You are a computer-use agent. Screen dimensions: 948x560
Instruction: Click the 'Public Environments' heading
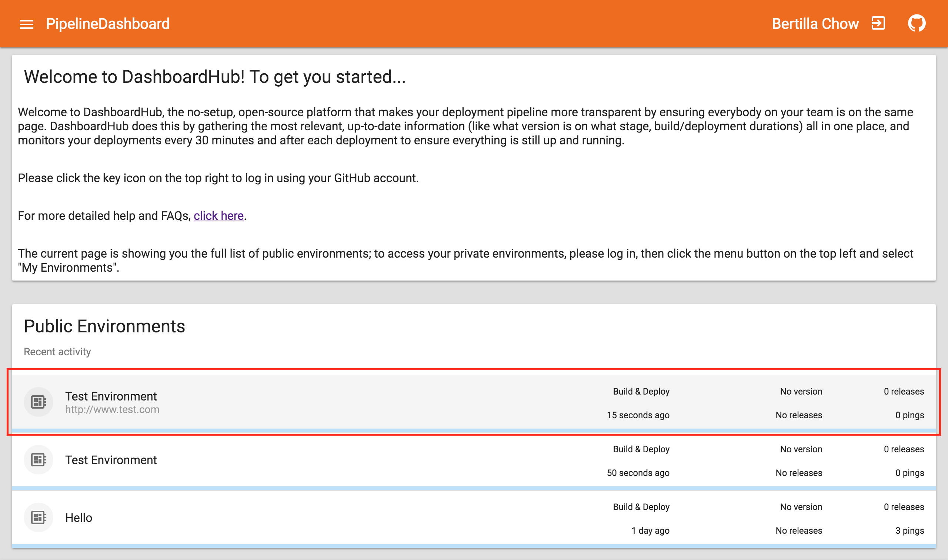click(104, 326)
